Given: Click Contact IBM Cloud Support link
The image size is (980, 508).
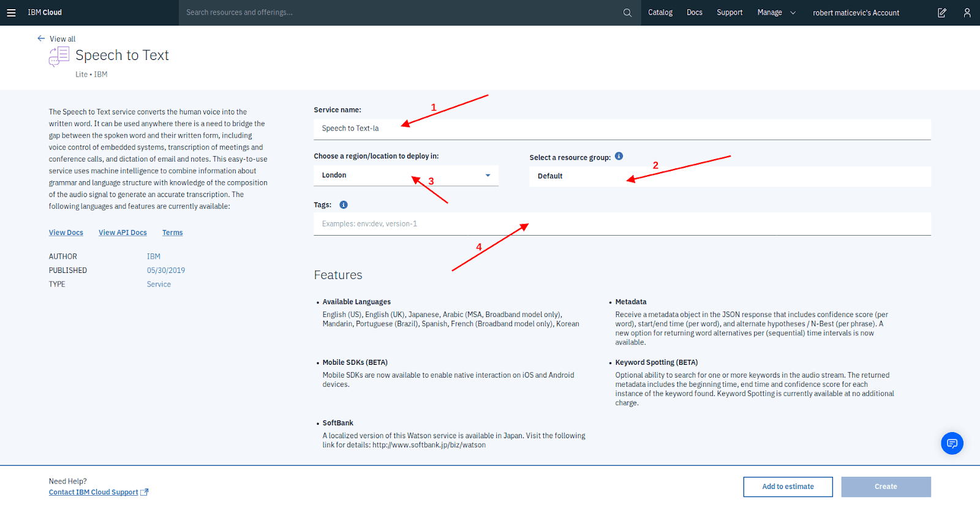Looking at the screenshot, I should pos(94,492).
